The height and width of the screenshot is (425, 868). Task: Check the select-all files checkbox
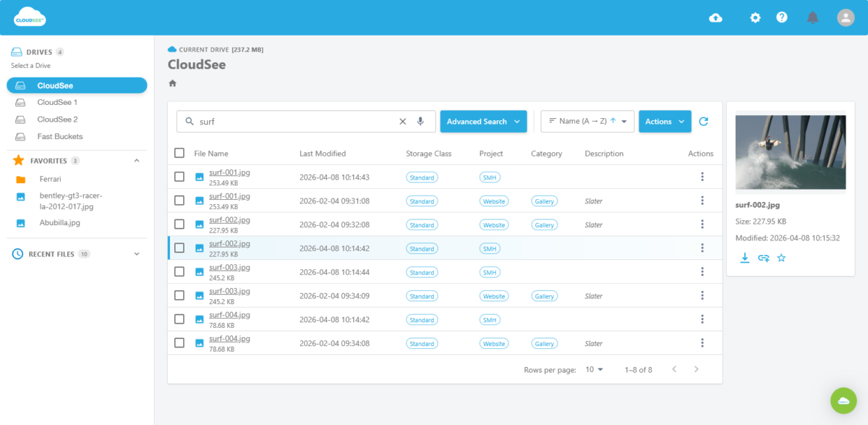pos(178,153)
